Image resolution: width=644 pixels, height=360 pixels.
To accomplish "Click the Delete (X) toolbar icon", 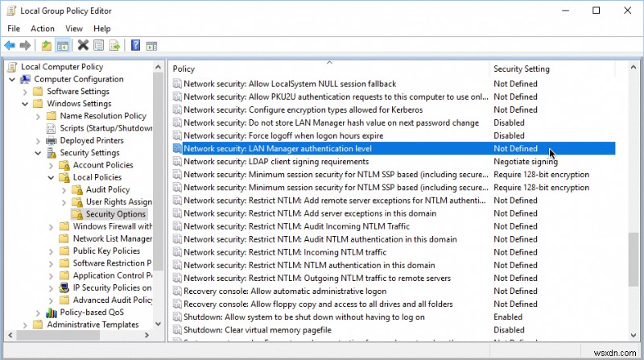I will click(83, 45).
